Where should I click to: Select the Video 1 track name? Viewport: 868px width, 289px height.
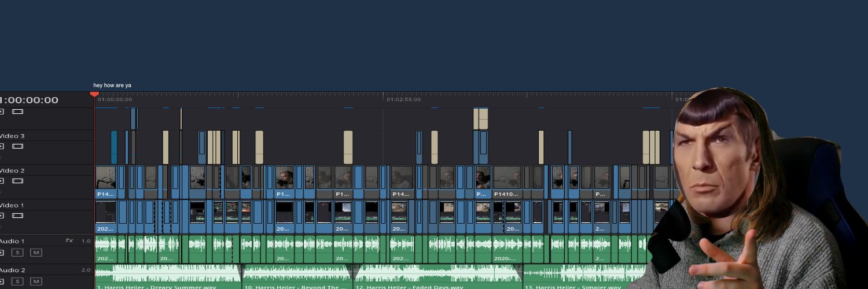12,206
